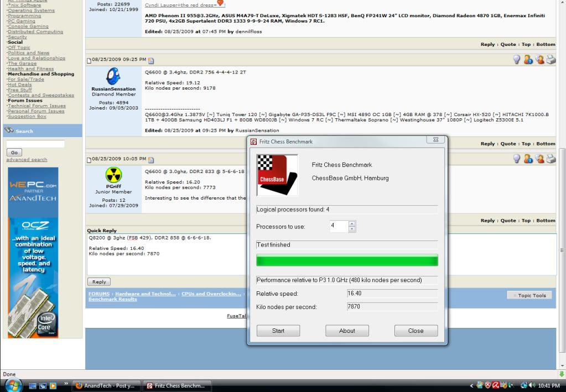Expand hidden Quick Launch items chevron
The width and height of the screenshot is (566, 392).
[x=66, y=383]
